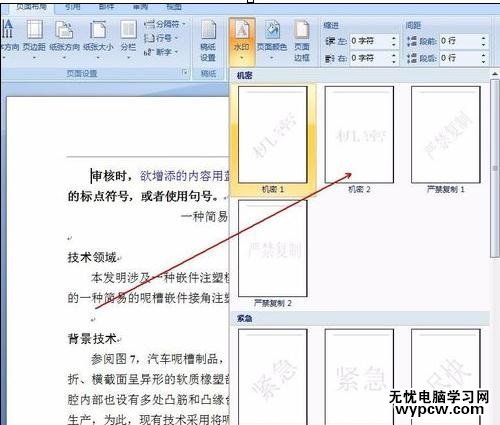Viewport: 500px width, 425px height.
Task: Select the diagonal 紧急 watermark thumbnail
Action: [x=273, y=377]
